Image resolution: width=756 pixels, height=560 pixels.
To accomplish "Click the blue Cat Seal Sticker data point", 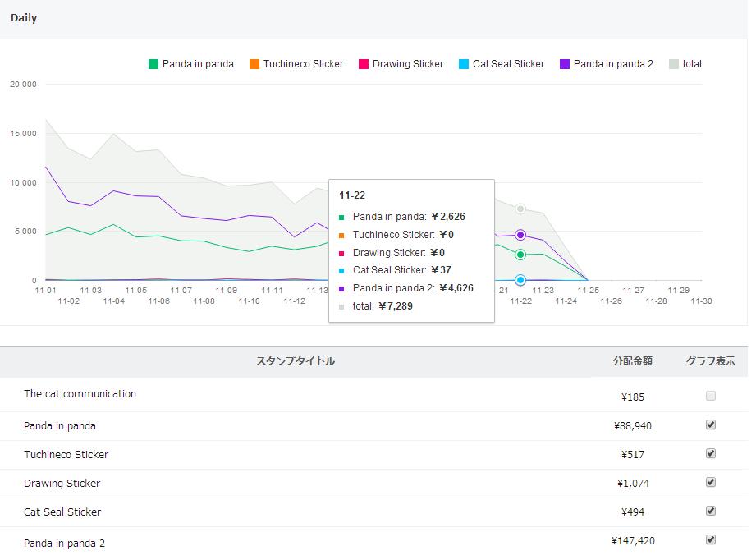I will click(x=520, y=280).
